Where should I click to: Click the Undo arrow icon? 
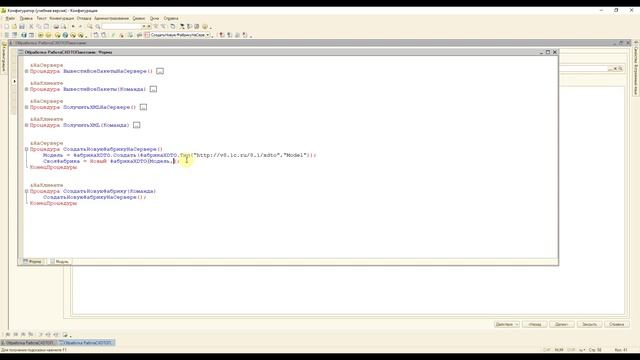tap(73, 27)
